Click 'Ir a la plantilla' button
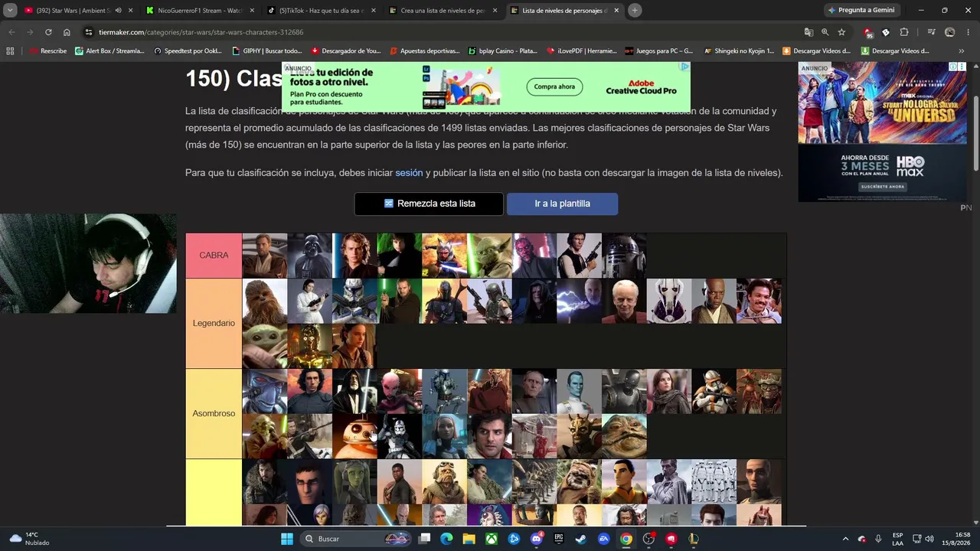980x551 pixels. coord(562,204)
